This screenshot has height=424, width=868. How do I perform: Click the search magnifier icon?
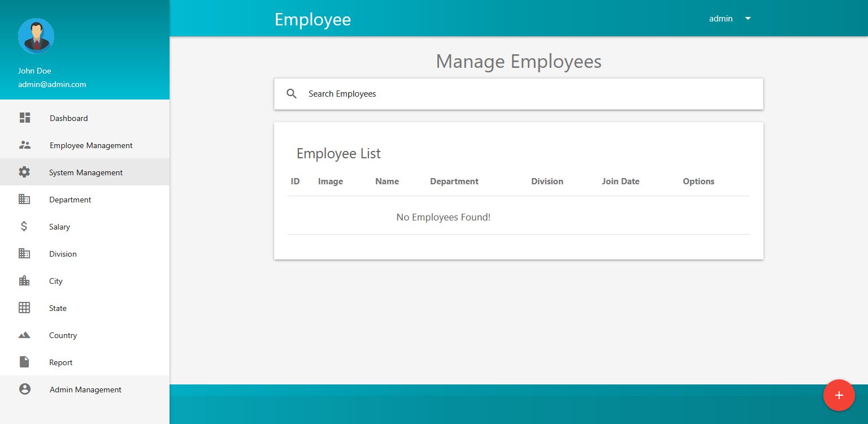point(292,93)
